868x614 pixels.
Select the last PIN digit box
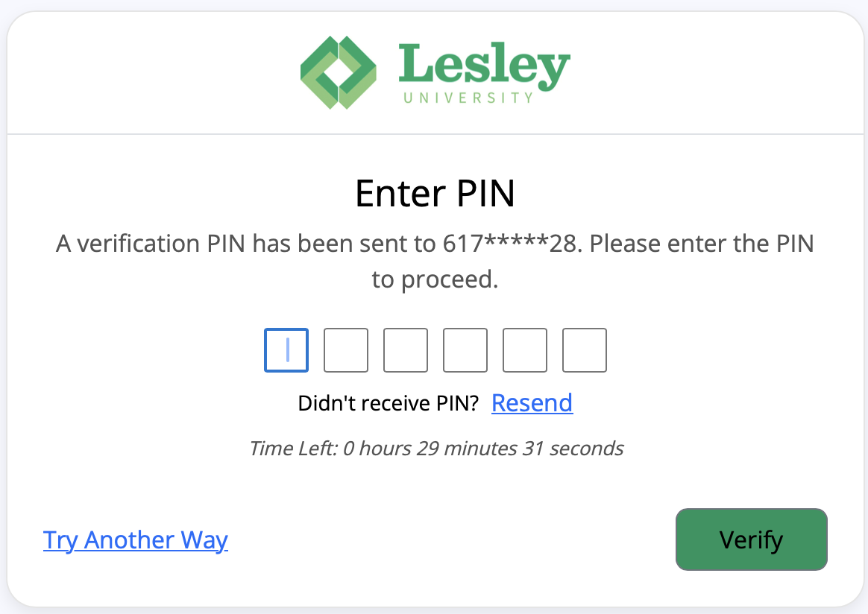click(584, 350)
